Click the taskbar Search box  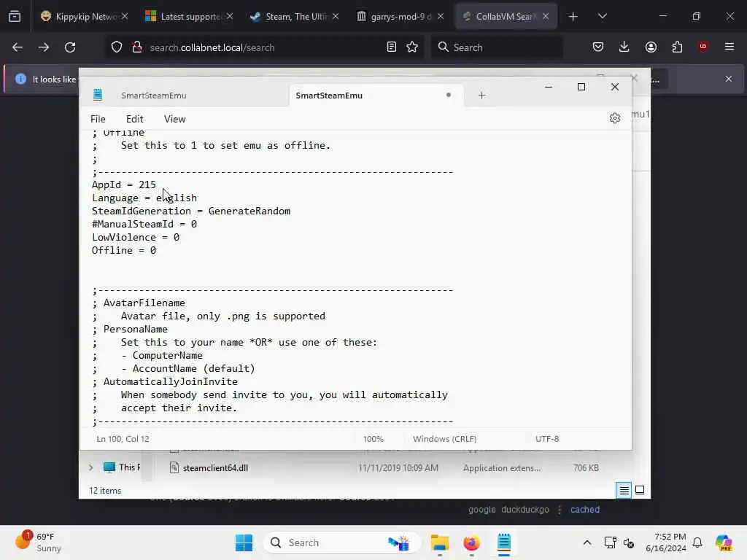pos(341,542)
